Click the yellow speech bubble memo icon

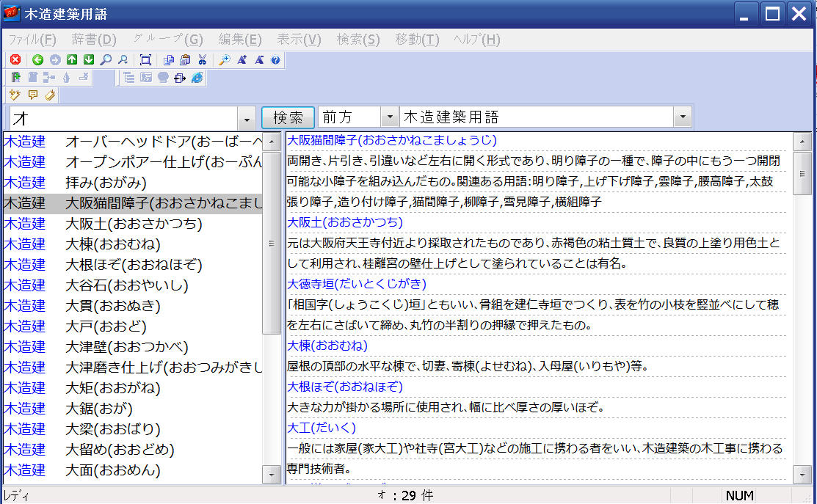(33, 95)
